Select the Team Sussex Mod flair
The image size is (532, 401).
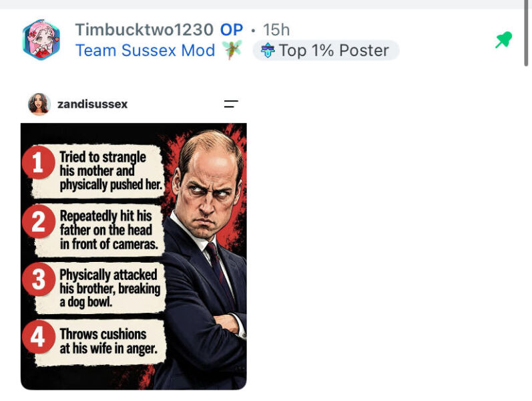click(146, 51)
